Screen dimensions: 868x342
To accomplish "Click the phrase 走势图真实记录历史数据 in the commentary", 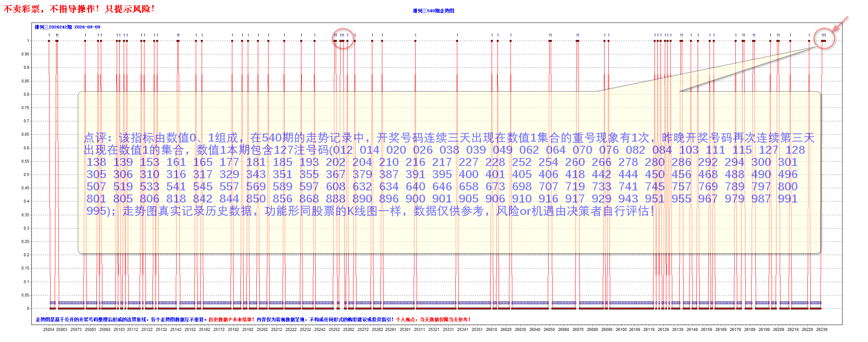I will tap(187, 211).
